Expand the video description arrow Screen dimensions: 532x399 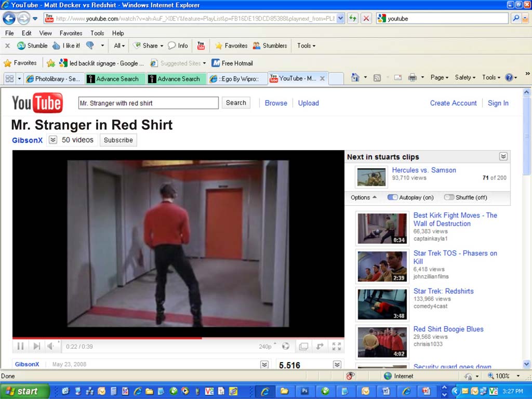point(264,364)
